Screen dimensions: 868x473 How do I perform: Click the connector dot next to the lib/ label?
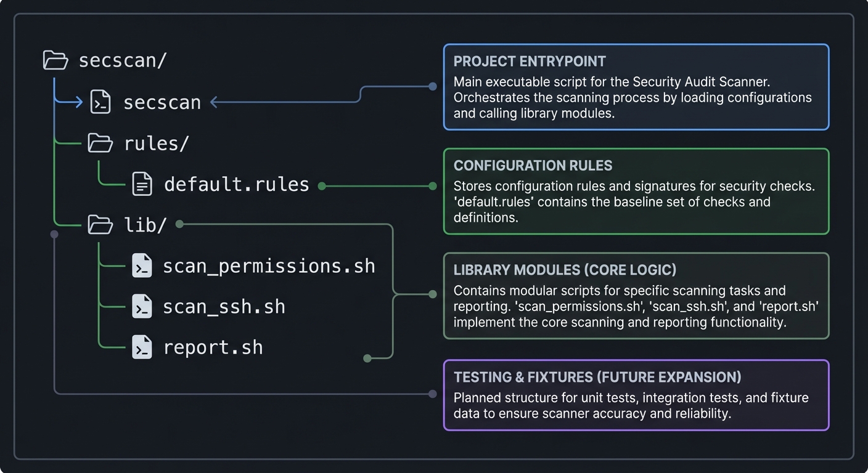(x=179, y=224)
